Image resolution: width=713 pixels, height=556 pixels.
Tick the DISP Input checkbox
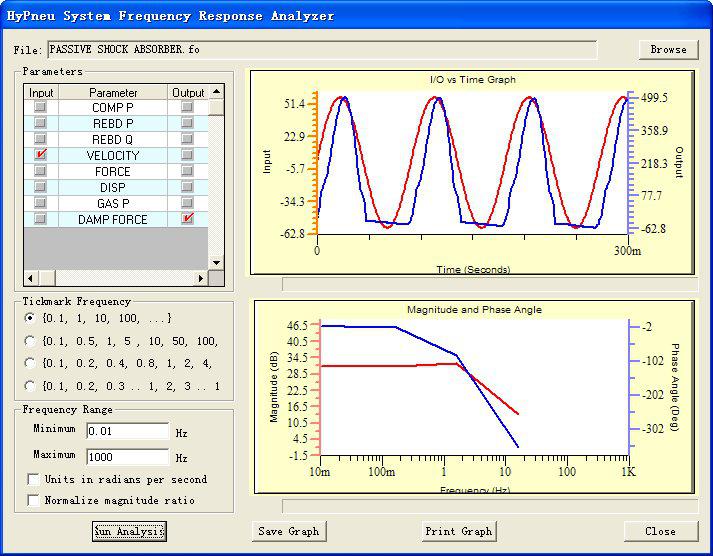[40, 187]
